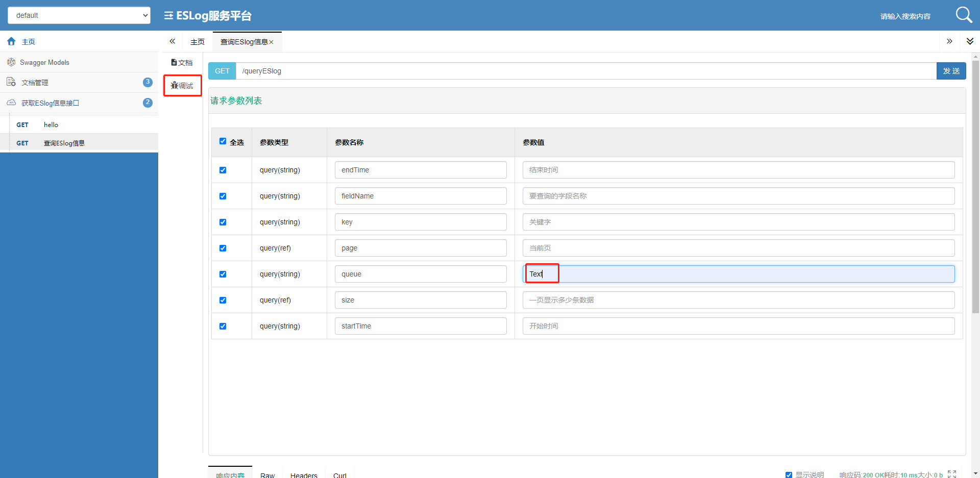Switch to the Headers response tab
Viewport: 980px width, 478px height.
(304, 474)
